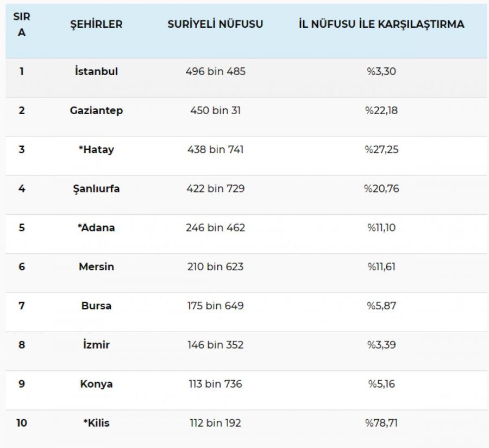Click the Mersin city name
Viewport: 489px width, 448px height.
pos(96,267)
